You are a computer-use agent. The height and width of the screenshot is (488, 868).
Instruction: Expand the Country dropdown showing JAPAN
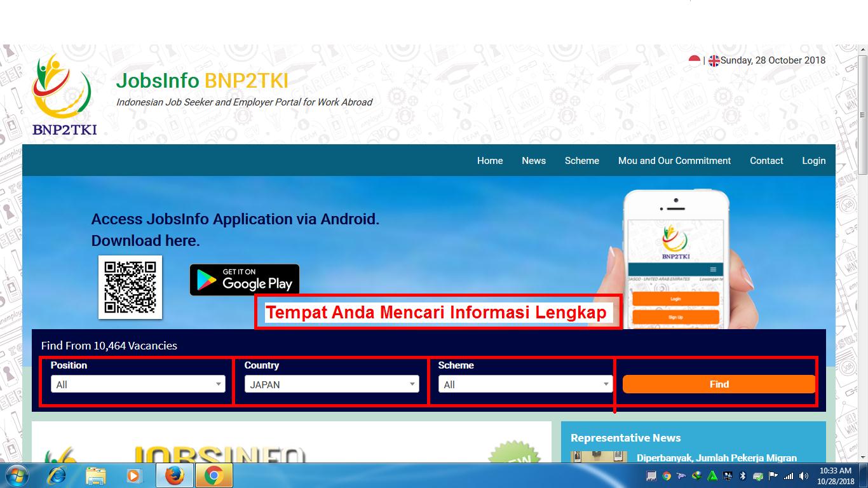pos(332,384)
